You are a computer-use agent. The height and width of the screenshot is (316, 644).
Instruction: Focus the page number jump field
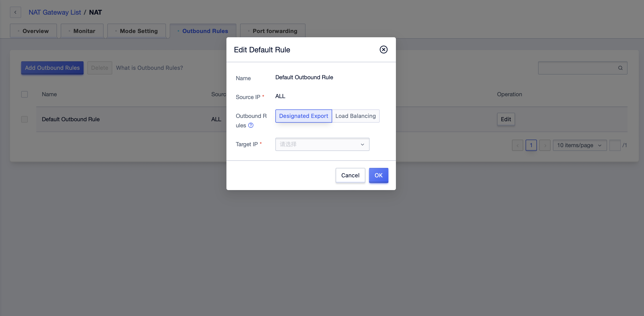click(615, 145)
